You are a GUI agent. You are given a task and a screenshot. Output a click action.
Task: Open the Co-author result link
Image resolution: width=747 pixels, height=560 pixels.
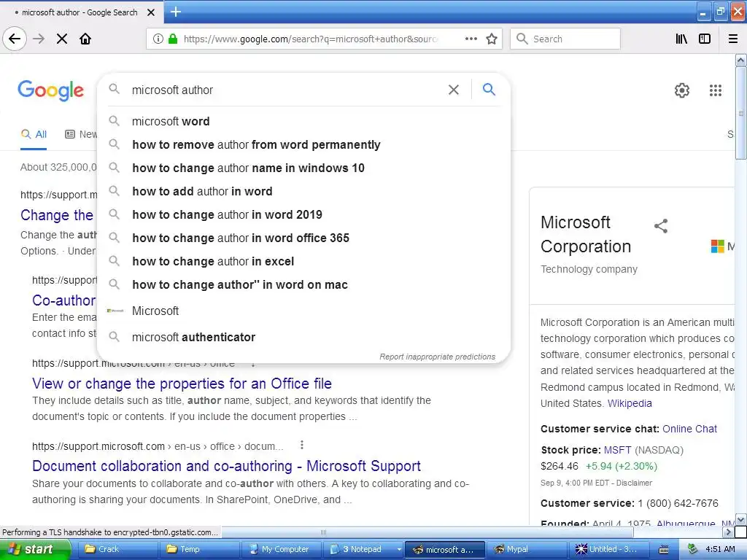pos(64,300)
